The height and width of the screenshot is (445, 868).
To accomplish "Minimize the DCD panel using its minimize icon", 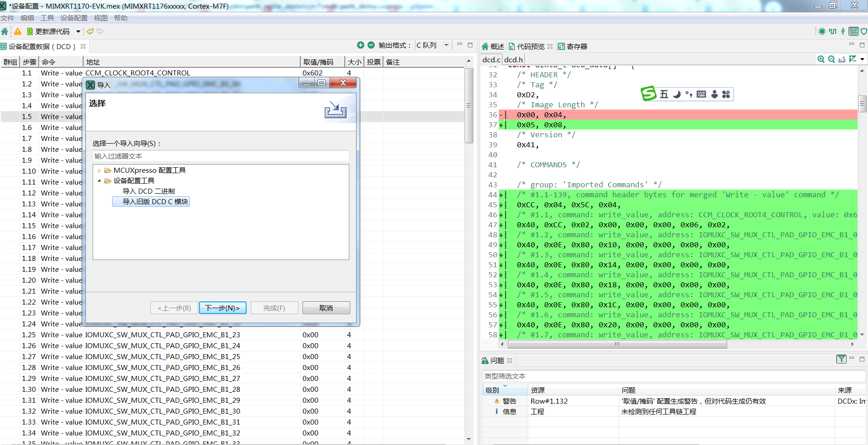I will click(x=460, y=45).
